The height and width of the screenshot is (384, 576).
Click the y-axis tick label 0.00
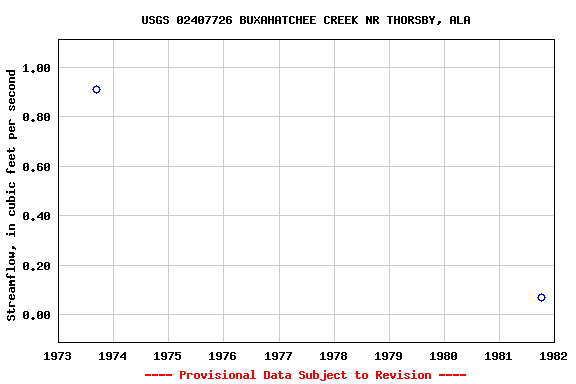[36, 315]
